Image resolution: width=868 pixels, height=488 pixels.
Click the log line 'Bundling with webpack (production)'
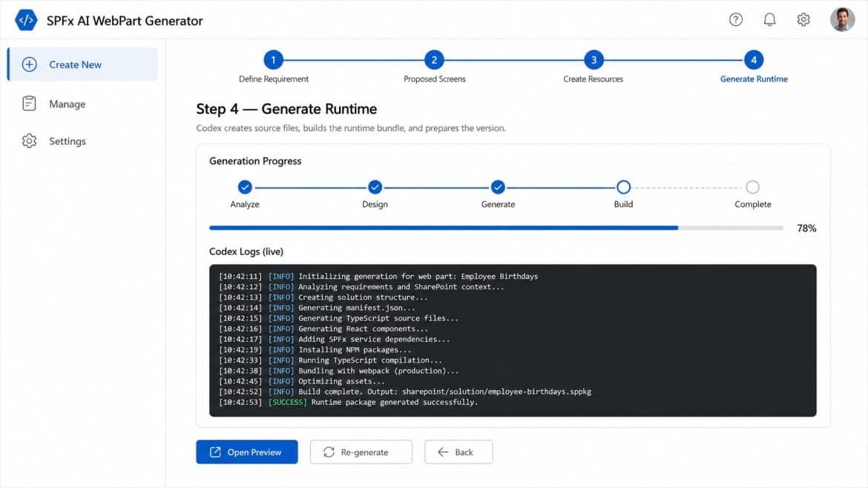point(338,371)
